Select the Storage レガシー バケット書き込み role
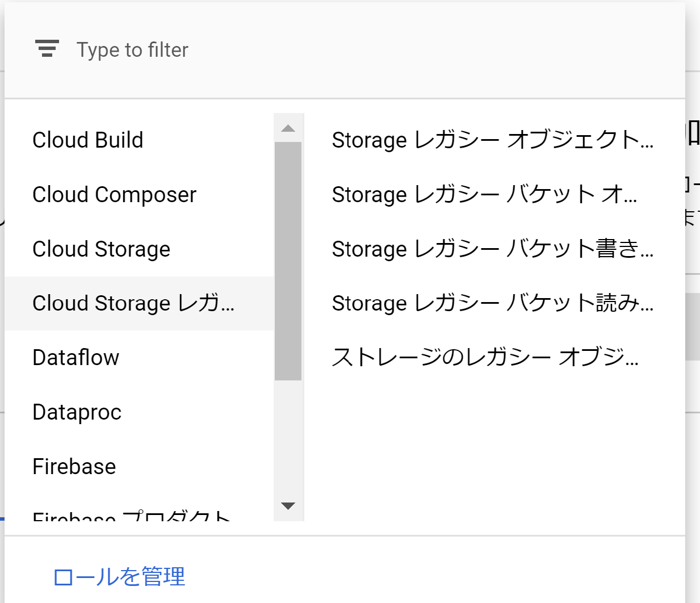Screen dimensions: 700x603 click(492, 249)
